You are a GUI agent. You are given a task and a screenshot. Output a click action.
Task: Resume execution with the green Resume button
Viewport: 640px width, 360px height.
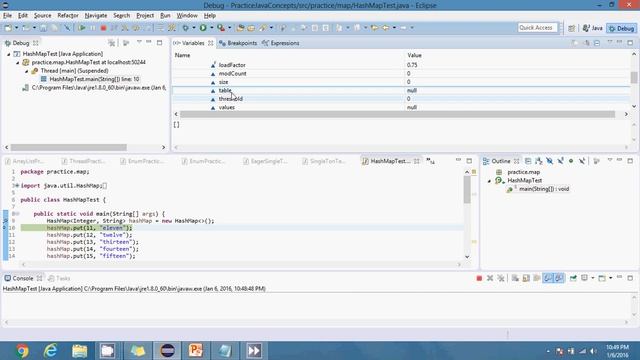[82, 28]
